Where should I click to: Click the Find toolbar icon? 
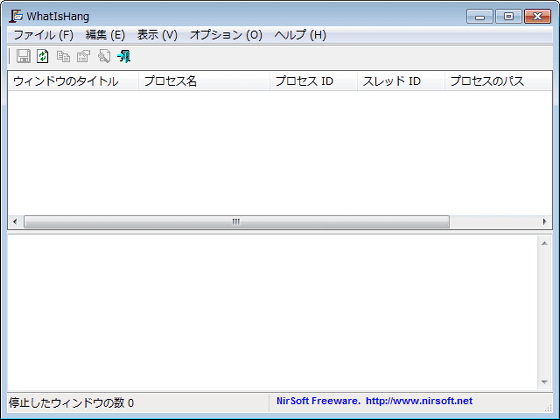104,56
